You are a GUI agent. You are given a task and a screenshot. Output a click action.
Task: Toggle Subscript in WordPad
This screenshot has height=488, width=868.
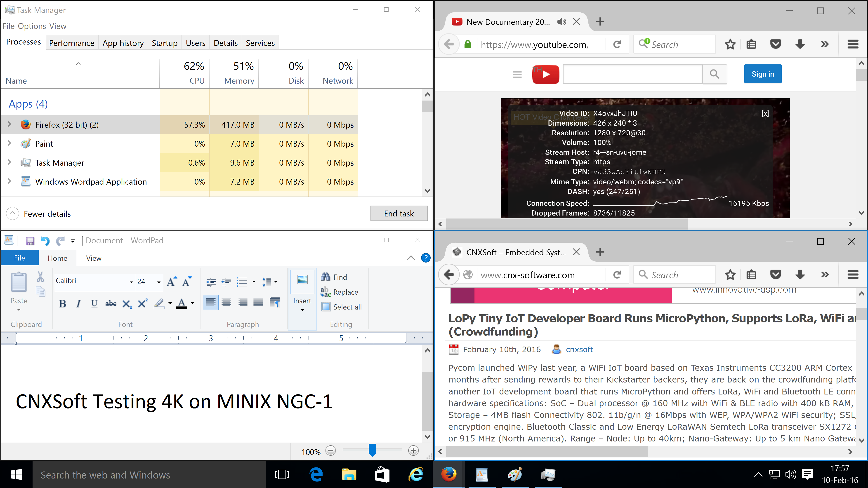127,304
